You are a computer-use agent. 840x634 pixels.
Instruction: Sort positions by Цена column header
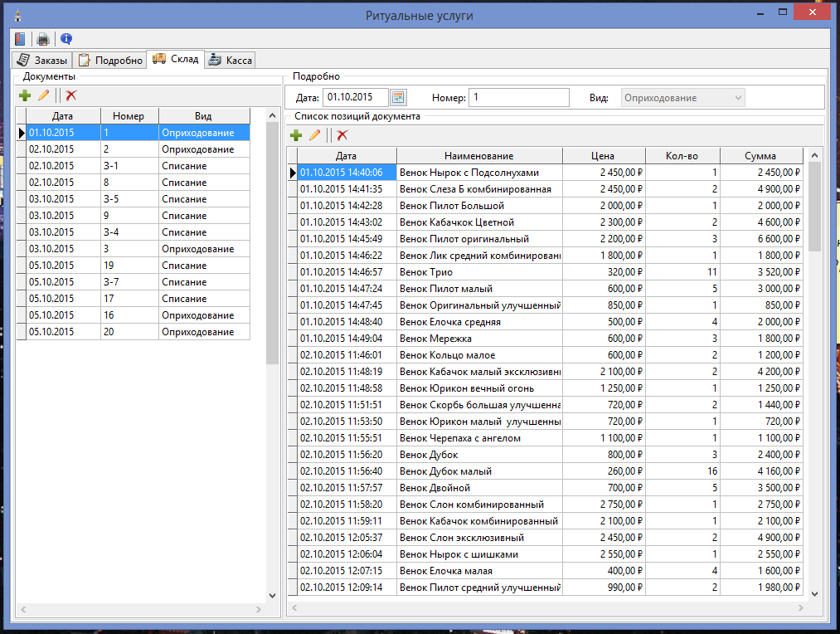604,156
